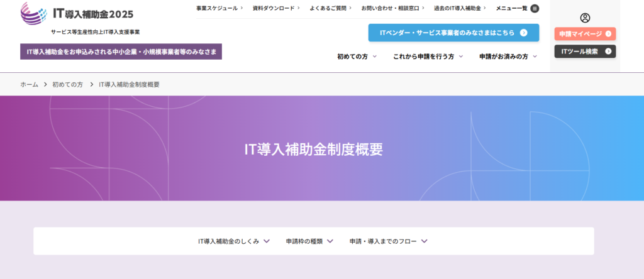Click arrow icon on ITツール検索 button
Screen dimensions: 644x279
point(608,52)
